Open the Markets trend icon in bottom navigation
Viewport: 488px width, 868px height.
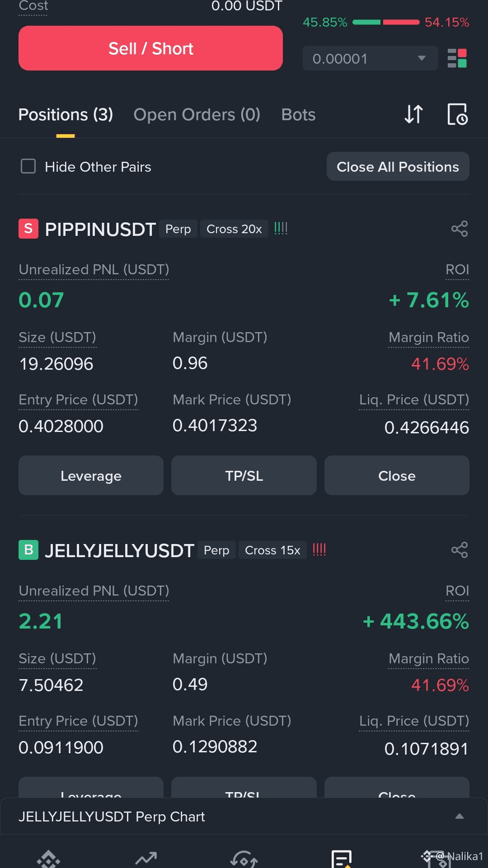146,858
